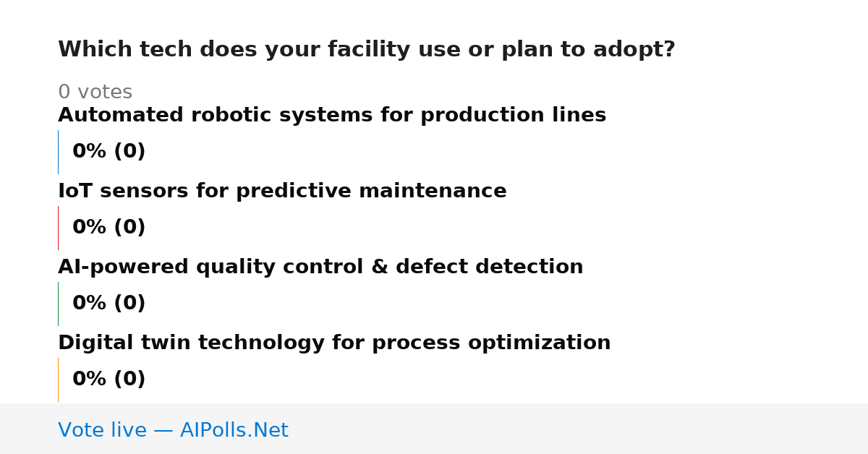Select 'IoT sensors for predictive maintenance' option
This screenshot has height=454, width=868.
click(282, 192)
